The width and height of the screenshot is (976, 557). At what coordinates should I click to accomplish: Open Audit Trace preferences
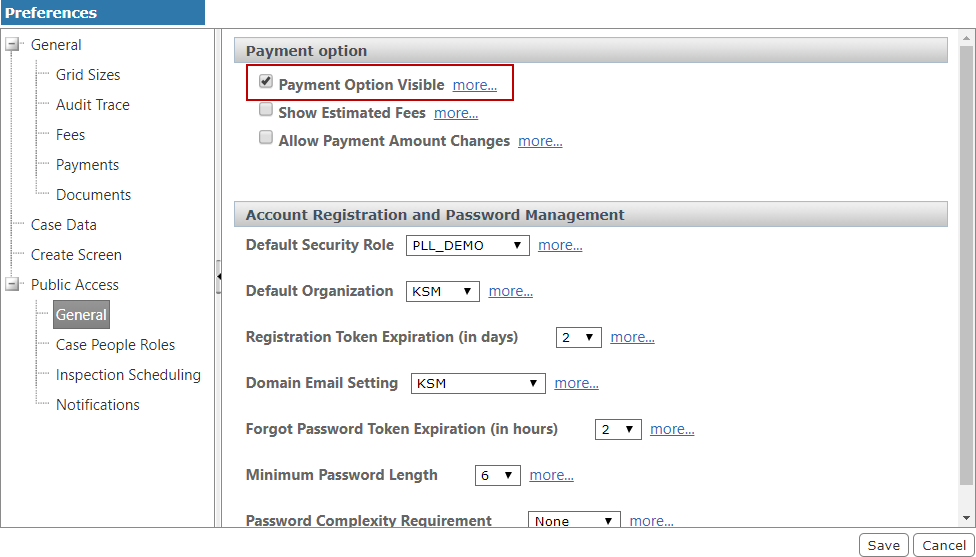(x=92, y=105)
